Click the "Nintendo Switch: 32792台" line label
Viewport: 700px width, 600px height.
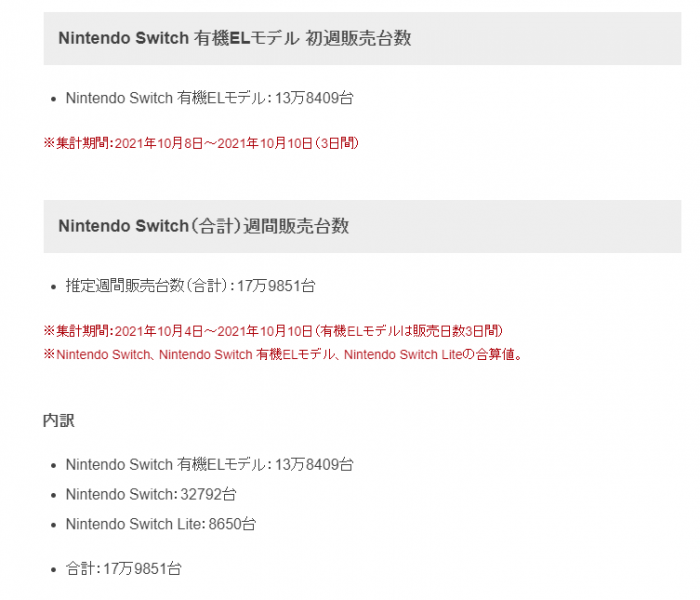[x=120, y=494]
